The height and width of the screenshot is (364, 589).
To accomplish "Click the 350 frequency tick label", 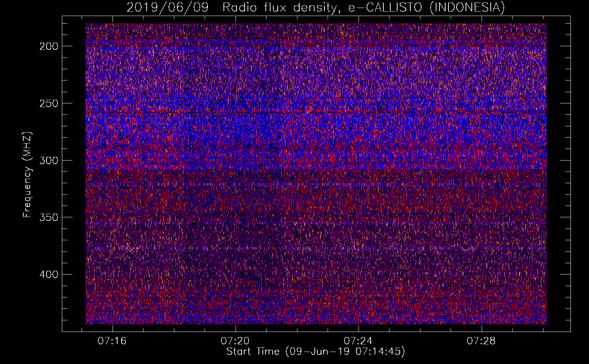I will 49,217.
